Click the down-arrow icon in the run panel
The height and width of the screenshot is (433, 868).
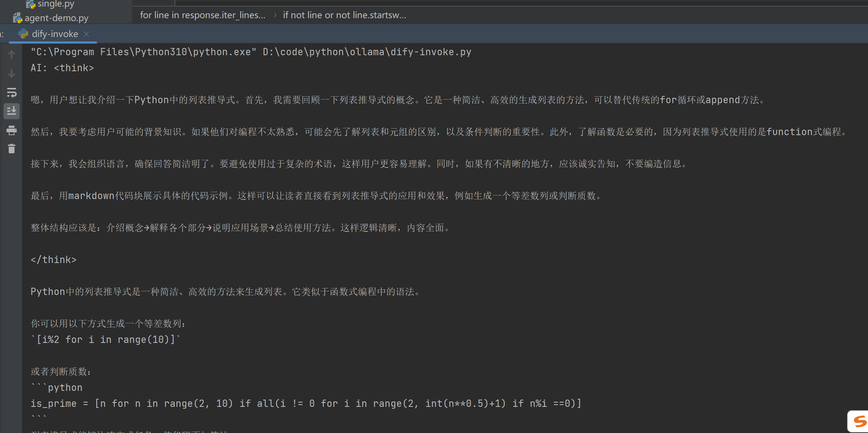(12, 73)
